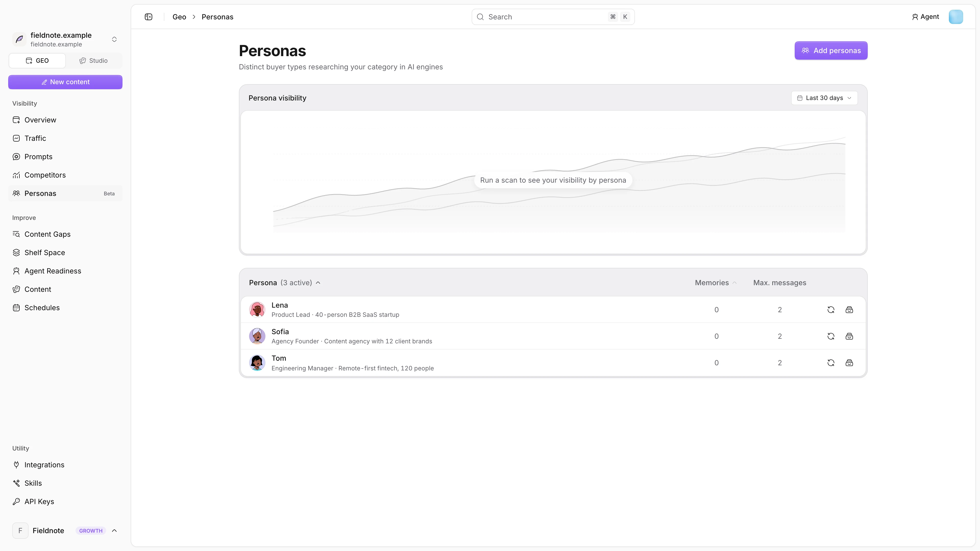The image size is (980, 551).
Task: Open Agent Readiness
Action: [65, 271]
